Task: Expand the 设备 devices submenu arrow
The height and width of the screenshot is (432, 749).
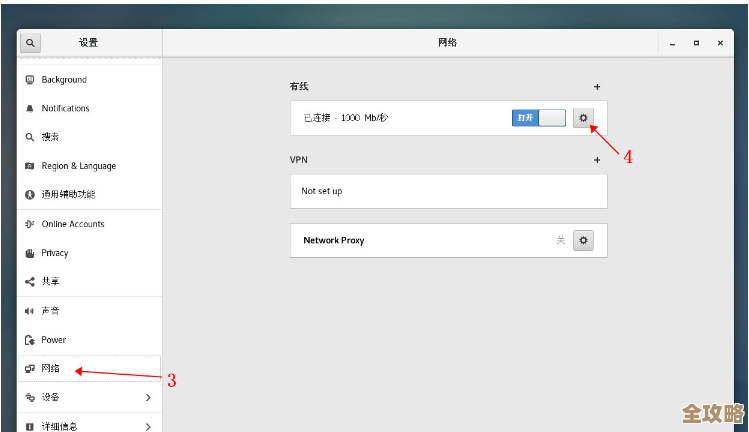Action: pos(148,397)
